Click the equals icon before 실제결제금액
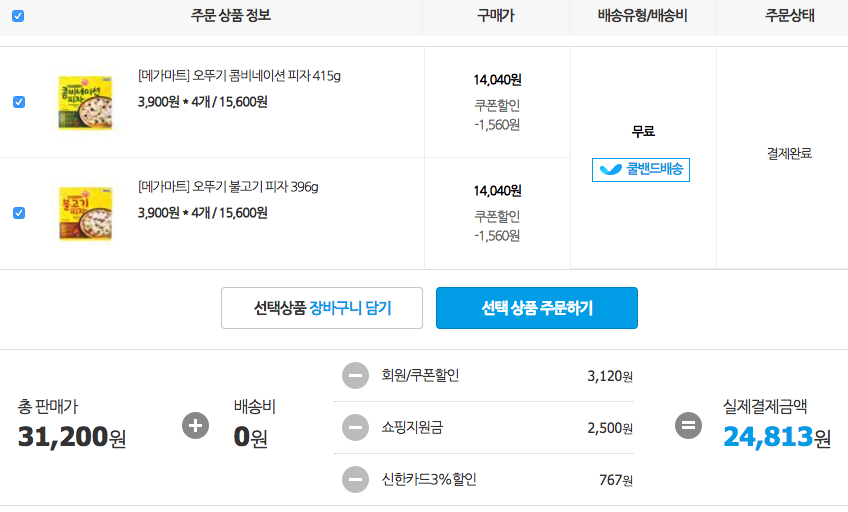 pos(688,425)
